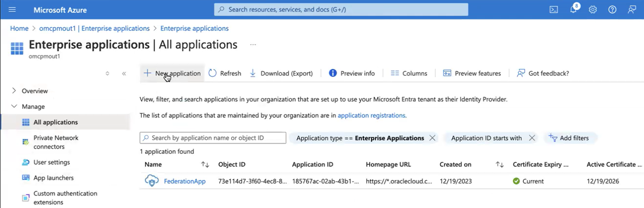Viewport: 644px width, 208px height.
Task: Click Download (Export) in the toolbar
Action: click(x=281, y=73)
